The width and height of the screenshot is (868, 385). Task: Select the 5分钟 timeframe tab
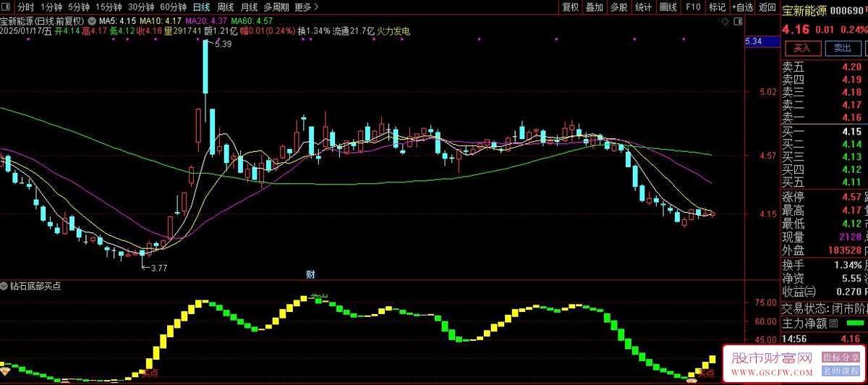pos(79,7)
